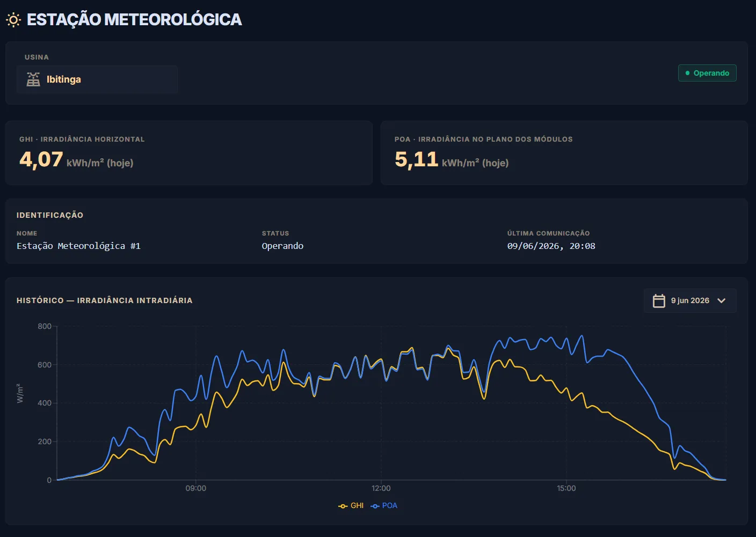Select the 4,07 GHI irradiance value
756x537 pixels.
(x=41, y=159)
